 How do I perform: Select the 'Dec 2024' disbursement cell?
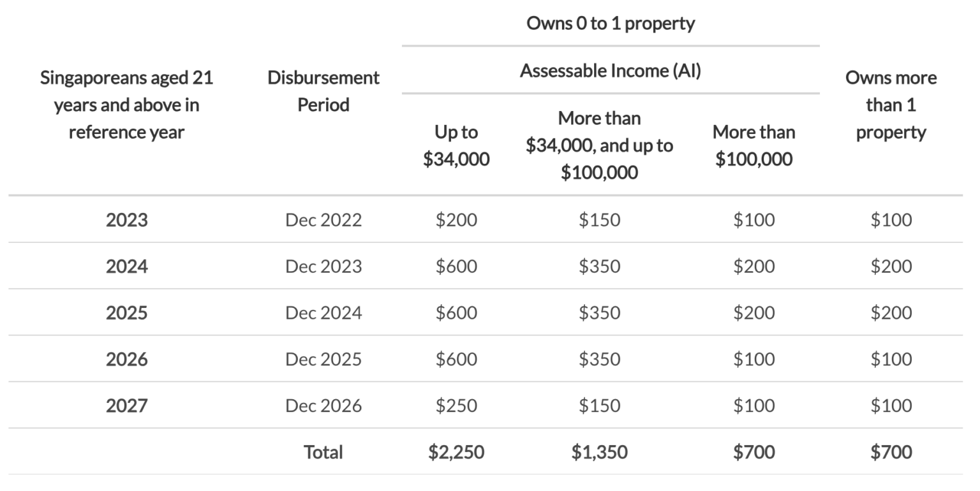pyautogui.click(x=323, y=313)
